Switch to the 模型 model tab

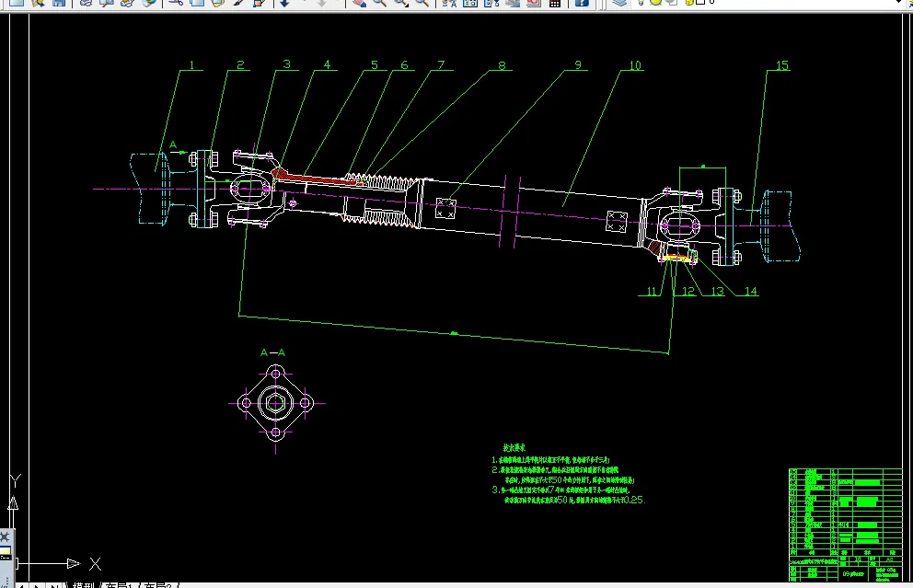point(83,584)
